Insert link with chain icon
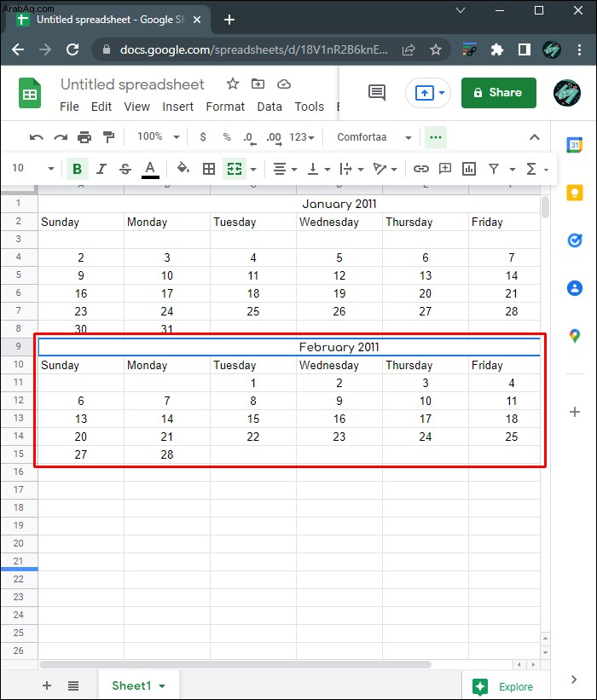The width and height of the screenshot is (597, 700). 420,169
